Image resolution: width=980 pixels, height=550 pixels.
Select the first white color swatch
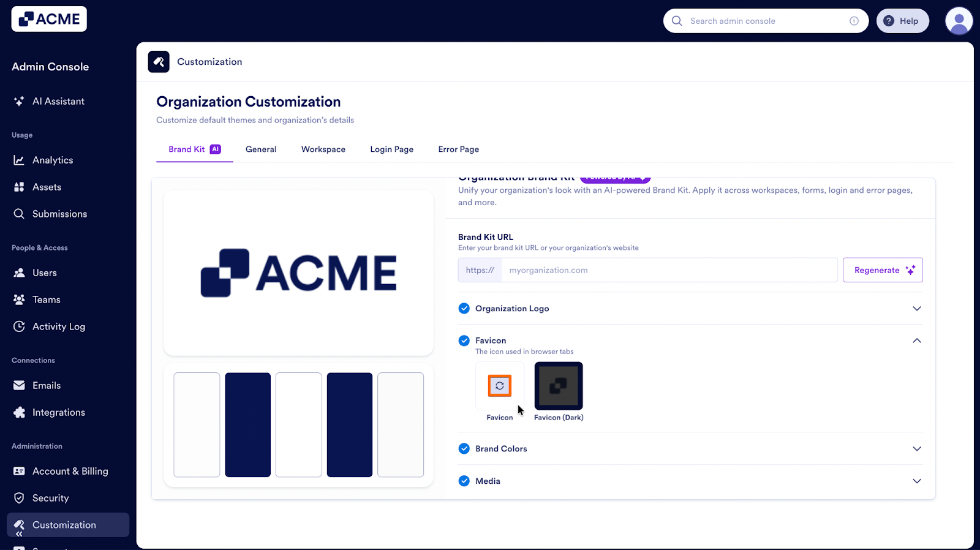[x=197, y=425]
